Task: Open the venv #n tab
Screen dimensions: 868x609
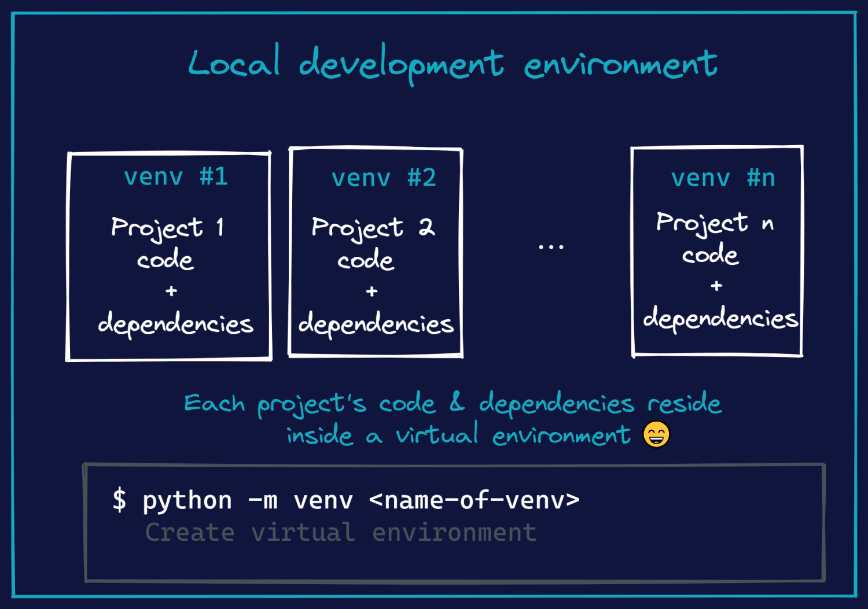Action: pos(722,178)
